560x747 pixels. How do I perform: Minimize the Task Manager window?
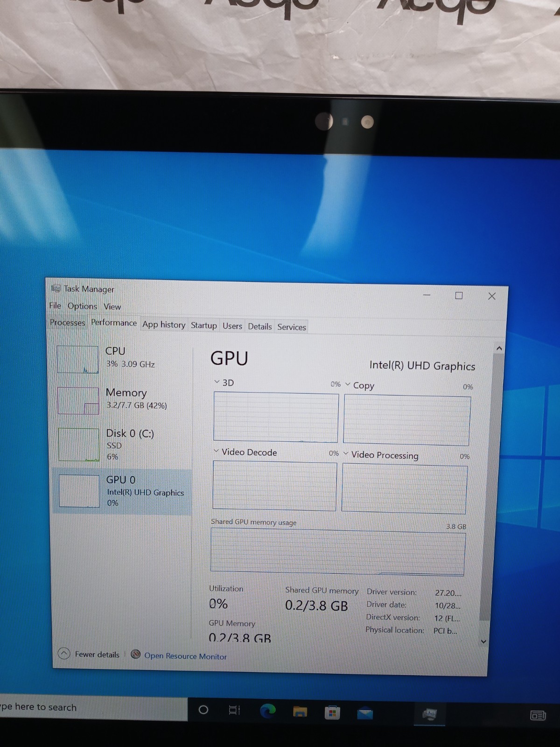point(427,295)
